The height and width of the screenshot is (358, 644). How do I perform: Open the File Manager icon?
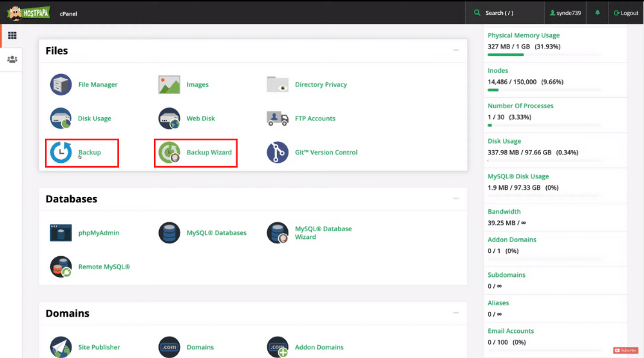click(x=61, y=84)
